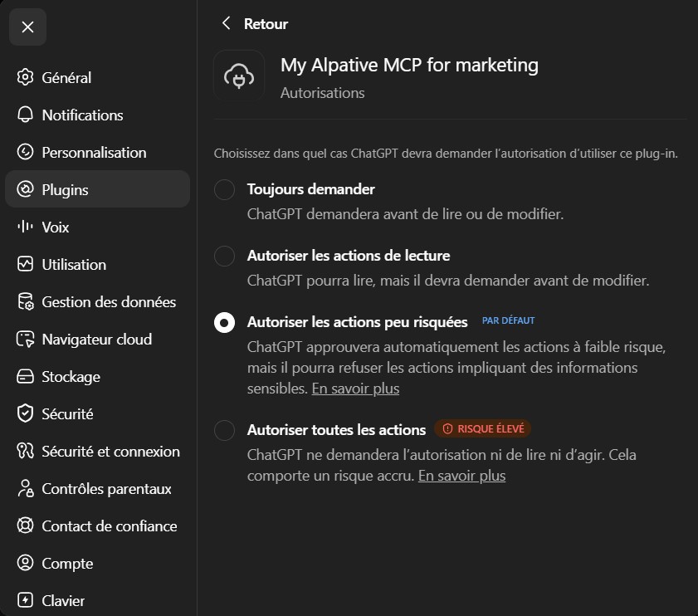
Task: Open the Utilisation section
Action: 97,264
